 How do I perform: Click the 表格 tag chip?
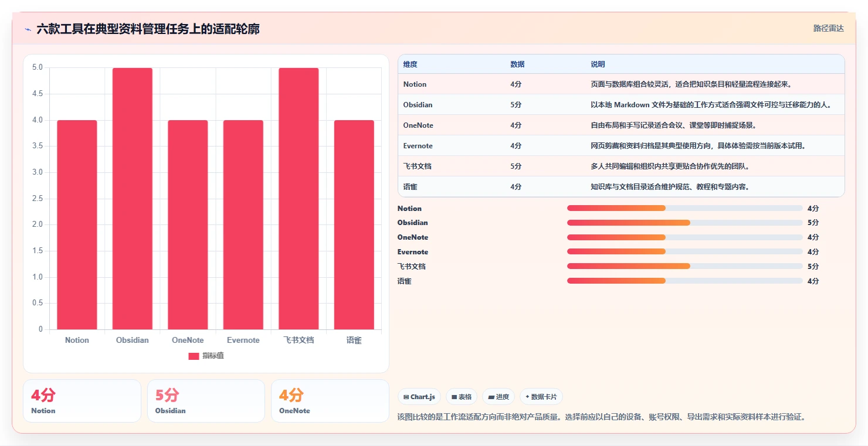(x=462, y=397)
